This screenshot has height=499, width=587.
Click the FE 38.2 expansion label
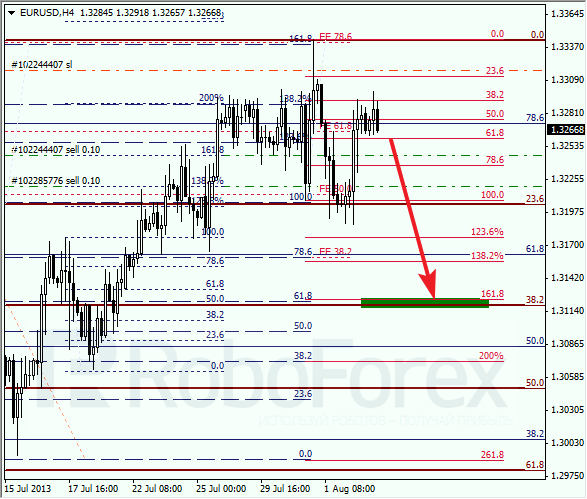click(335, 251)
